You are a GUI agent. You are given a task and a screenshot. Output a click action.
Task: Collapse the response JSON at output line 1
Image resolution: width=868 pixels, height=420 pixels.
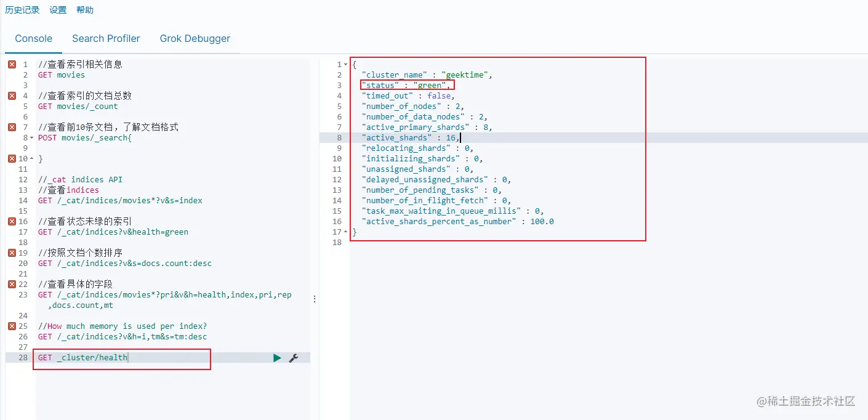(346, 65)
